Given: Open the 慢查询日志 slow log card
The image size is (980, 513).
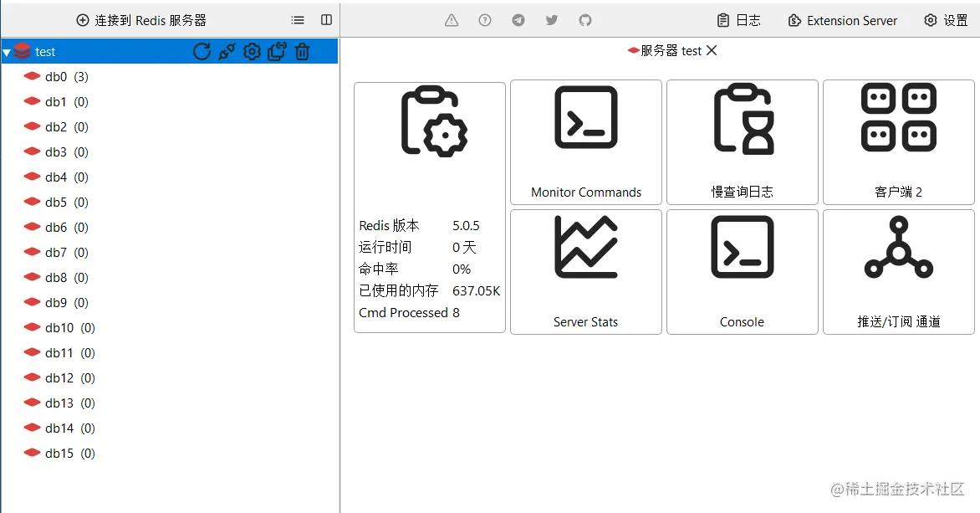Looking at the screenshot, I should [743, 142].
